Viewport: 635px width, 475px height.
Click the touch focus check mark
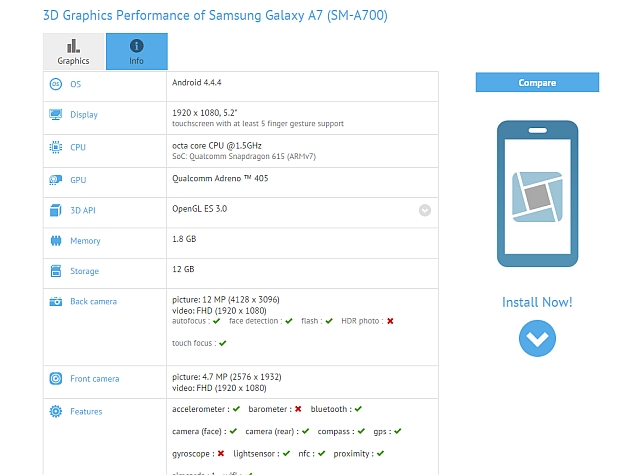tap(223, 343)
